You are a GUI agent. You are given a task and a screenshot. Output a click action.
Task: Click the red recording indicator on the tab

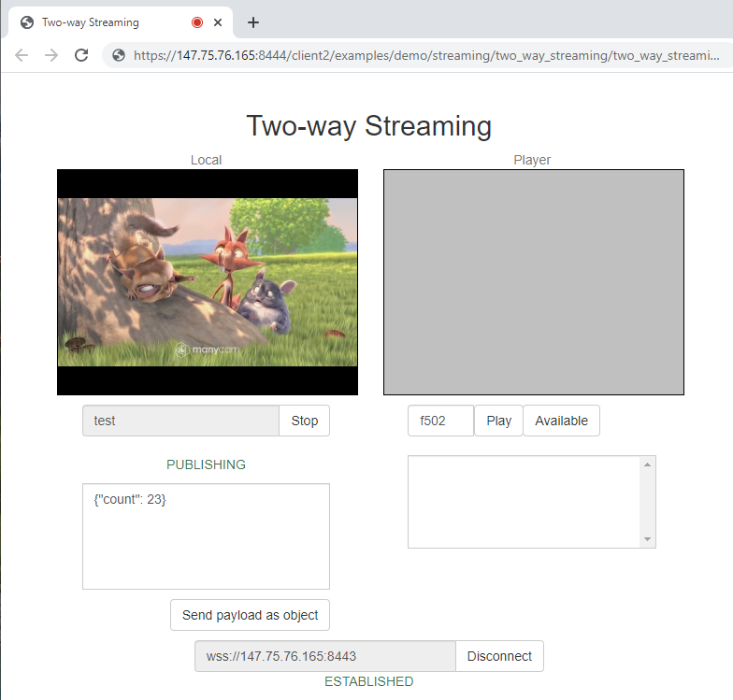197,22
